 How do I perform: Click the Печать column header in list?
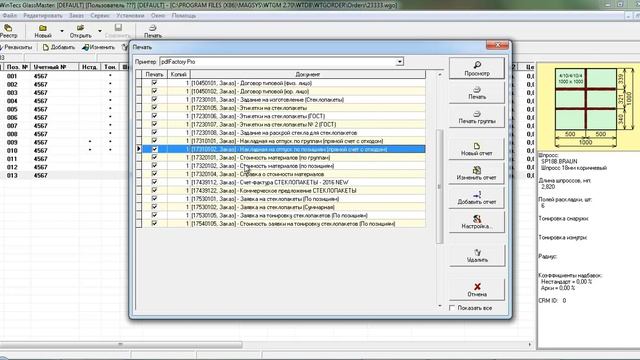coord(154,74)
